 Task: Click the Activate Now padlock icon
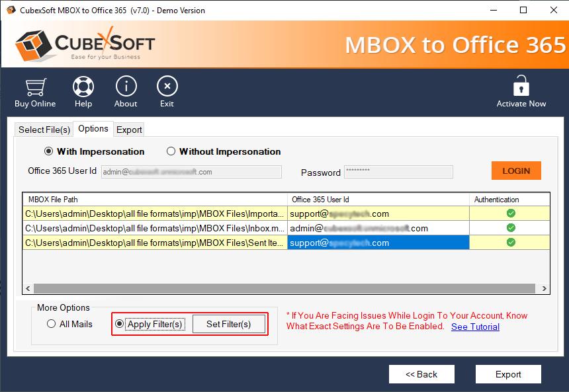pyautogui.click(x=521, y=87)
